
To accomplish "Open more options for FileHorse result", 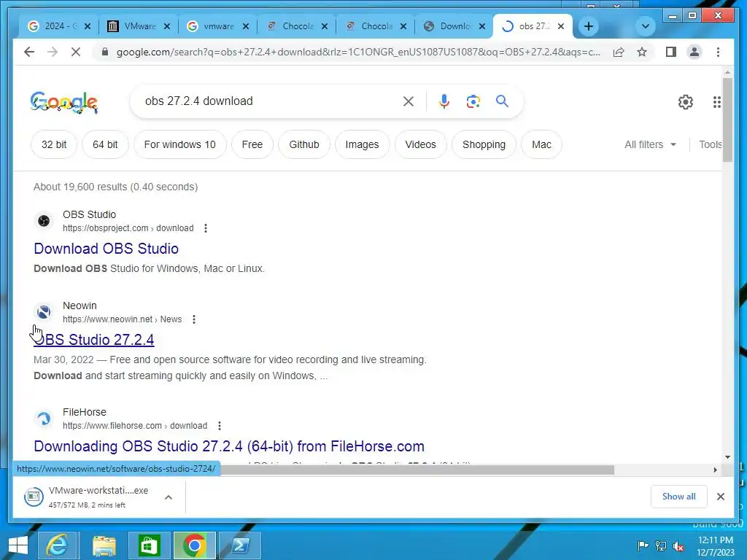I will point(219,426).
